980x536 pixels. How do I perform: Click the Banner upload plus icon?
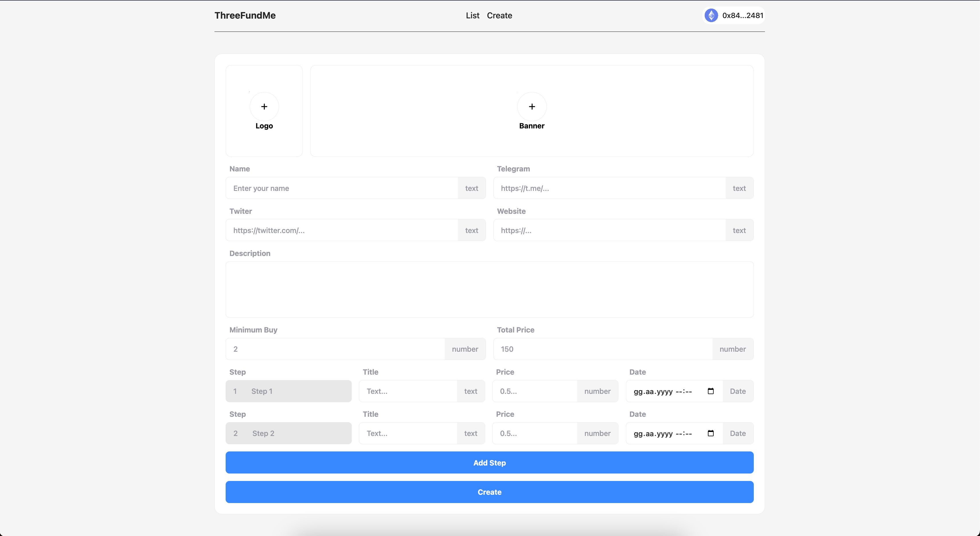pyautogui.click(x=532, y=107)
